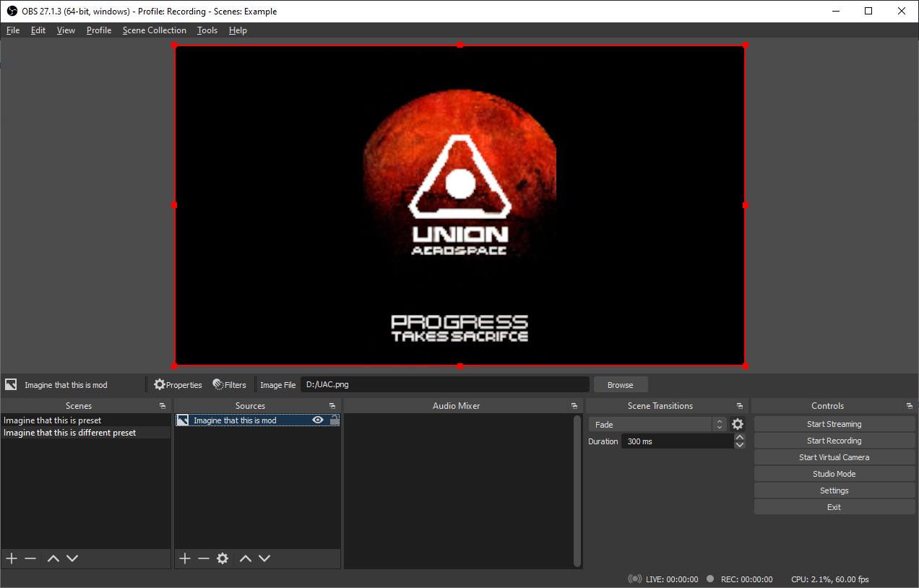Image resolution: width=919 pixels, height=588 pixels.
Task: Open the Tools menu
Action: tap(207, 30)
